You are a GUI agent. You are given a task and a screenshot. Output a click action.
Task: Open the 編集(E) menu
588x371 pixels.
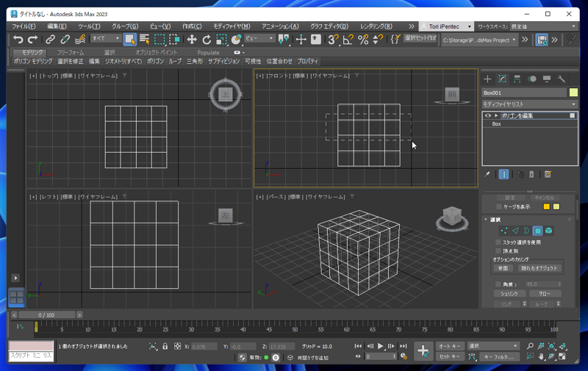57,26
